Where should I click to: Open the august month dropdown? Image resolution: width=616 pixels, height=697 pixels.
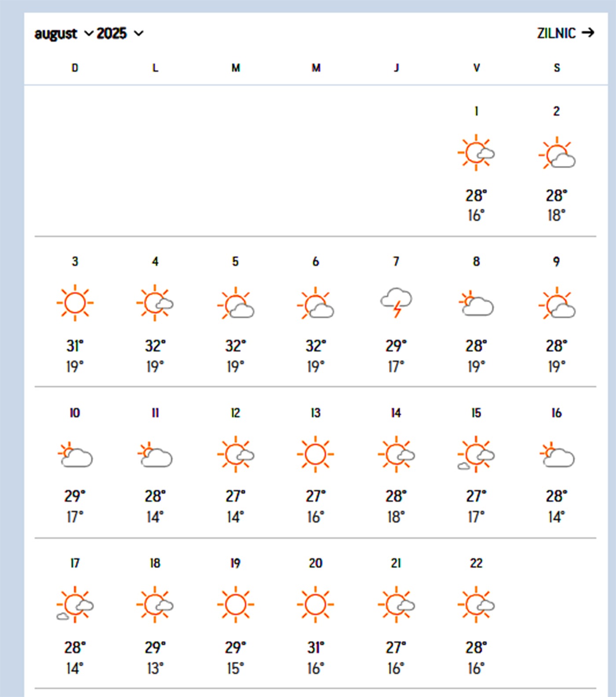point(63,34)
